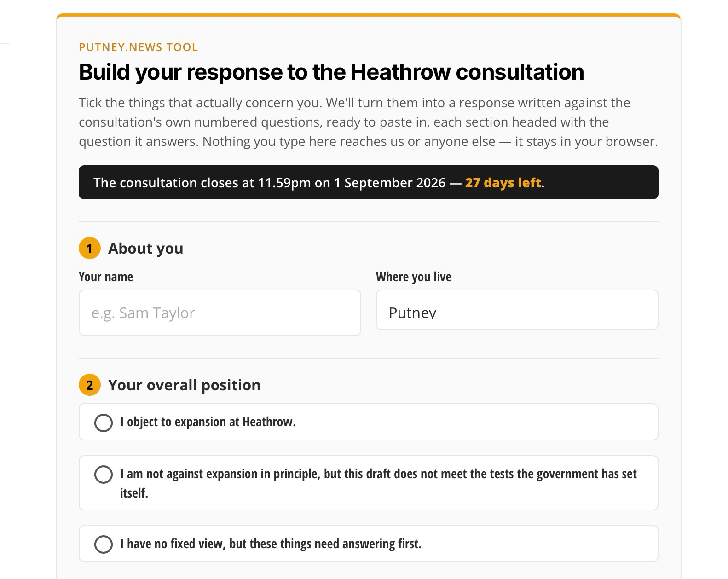Click the 'Where you live' field label
The width and height of the screenshot is (728, 579).
414,277
